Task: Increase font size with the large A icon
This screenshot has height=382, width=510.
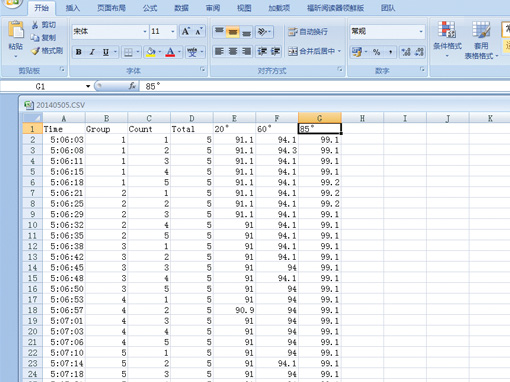Action: pyautogui.click(x=185, y=31)
